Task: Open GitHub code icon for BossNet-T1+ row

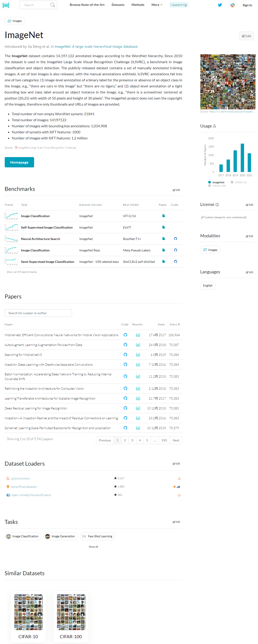Action: [175, 238]
